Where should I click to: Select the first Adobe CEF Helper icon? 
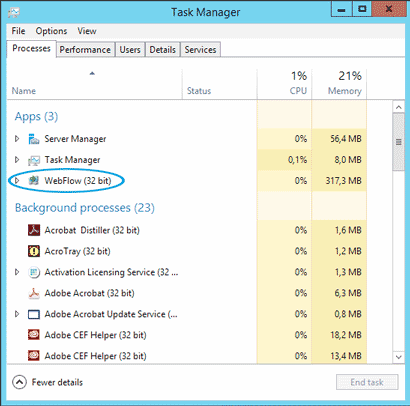[34, 335]
